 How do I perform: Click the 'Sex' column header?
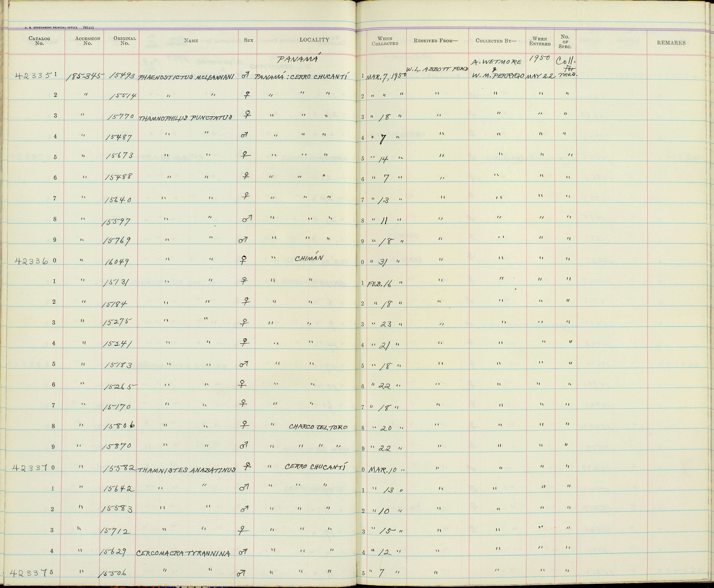(x=248, y=40)
